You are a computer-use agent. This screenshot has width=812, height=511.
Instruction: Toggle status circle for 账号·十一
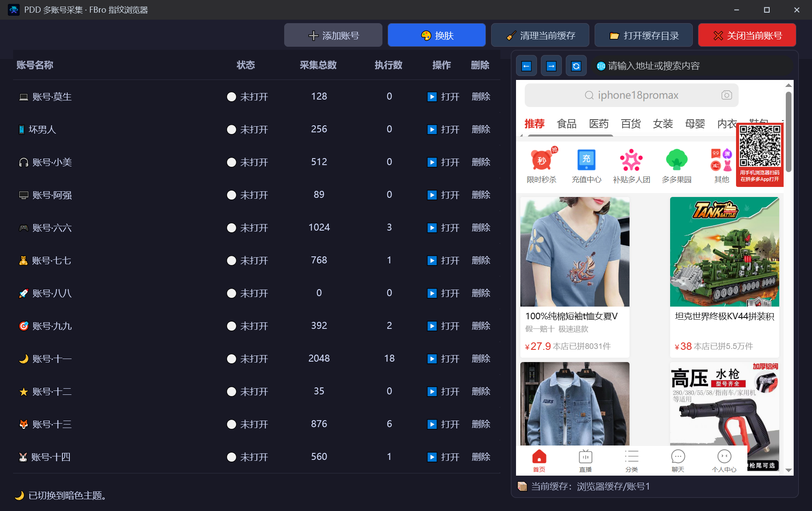coord(232,359)
